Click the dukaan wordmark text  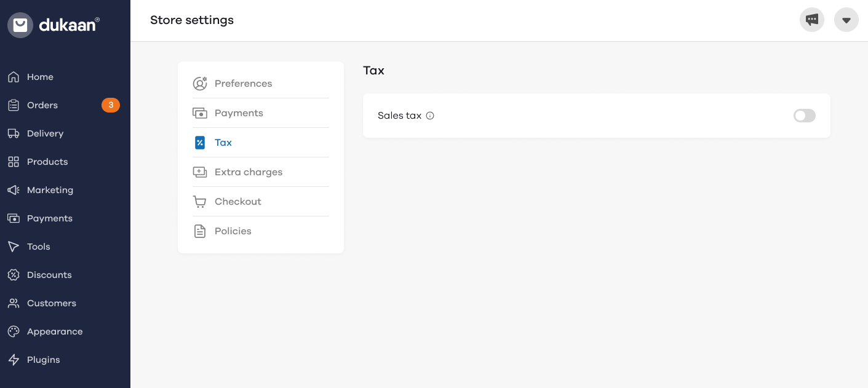tap(70, 25)
